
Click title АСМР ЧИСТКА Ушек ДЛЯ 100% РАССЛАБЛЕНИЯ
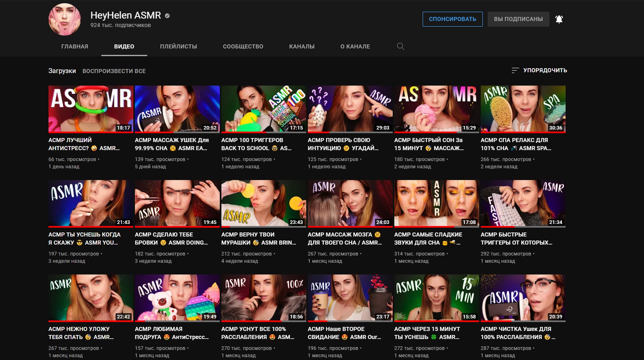coord(518,333)
